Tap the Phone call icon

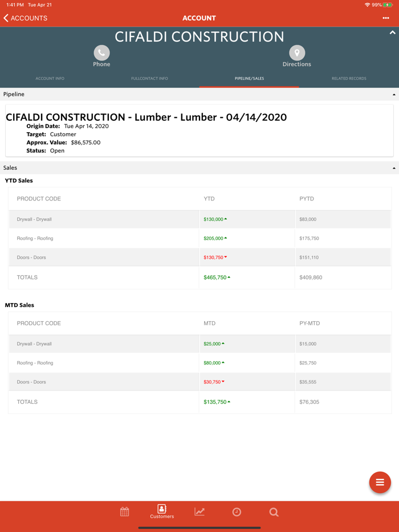(x=101, y=53)
